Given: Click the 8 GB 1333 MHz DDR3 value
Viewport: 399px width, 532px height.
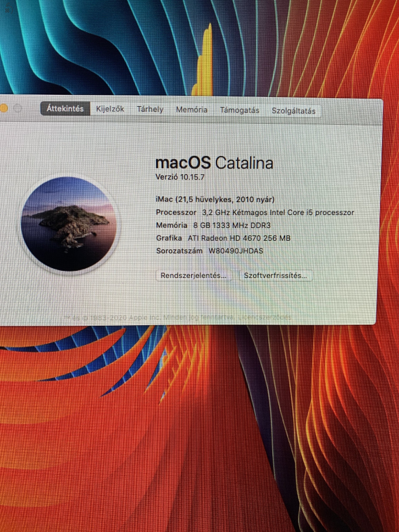Looking at the screenshot, I should 232,225.
